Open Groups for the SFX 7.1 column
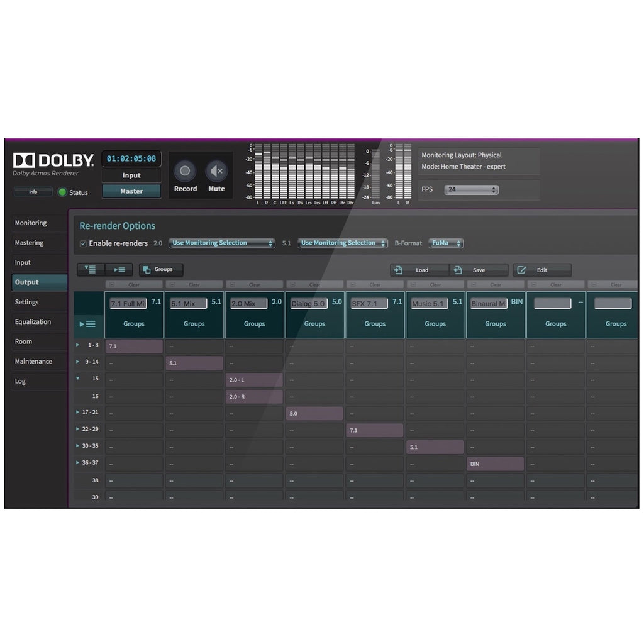Viewport: 644px width, 644px height. (375, 324)
